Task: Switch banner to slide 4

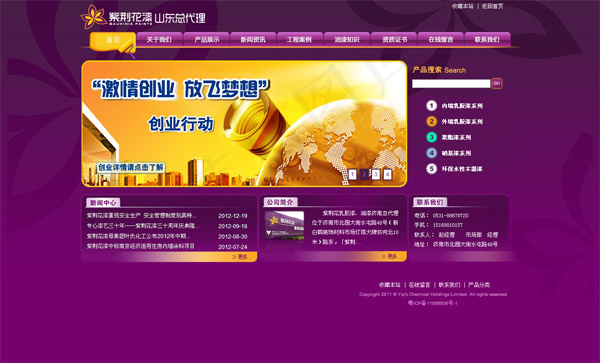Action: (388, 175)
